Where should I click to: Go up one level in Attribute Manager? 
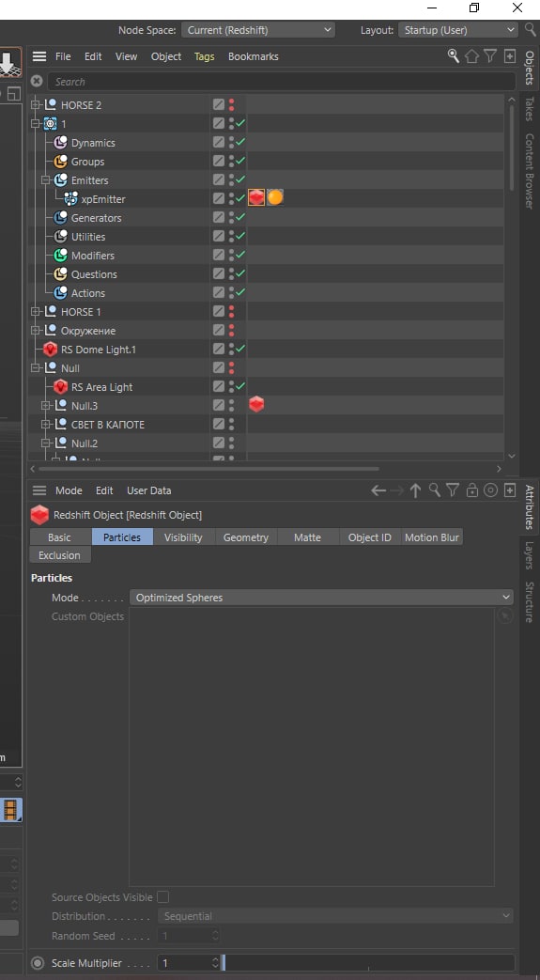(415, 490)
